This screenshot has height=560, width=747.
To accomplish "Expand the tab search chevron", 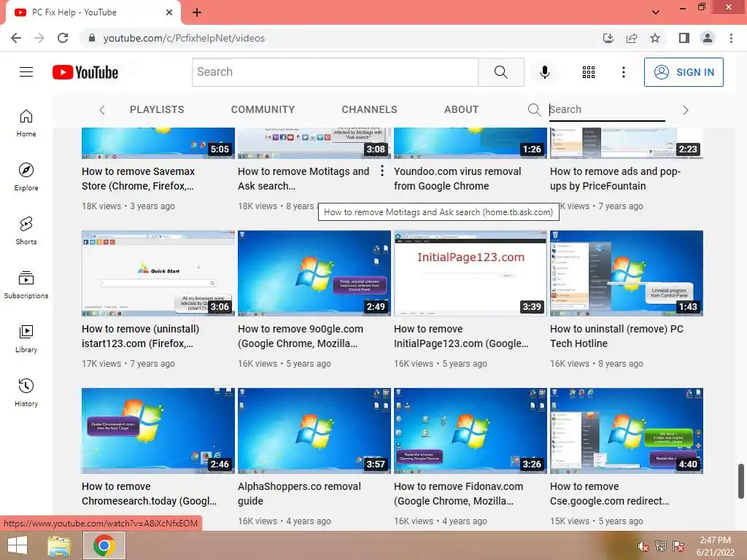I will (656, 12).
